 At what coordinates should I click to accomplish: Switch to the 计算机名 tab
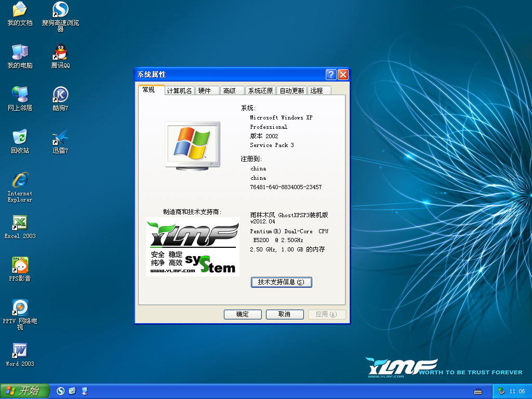point(180,90)
